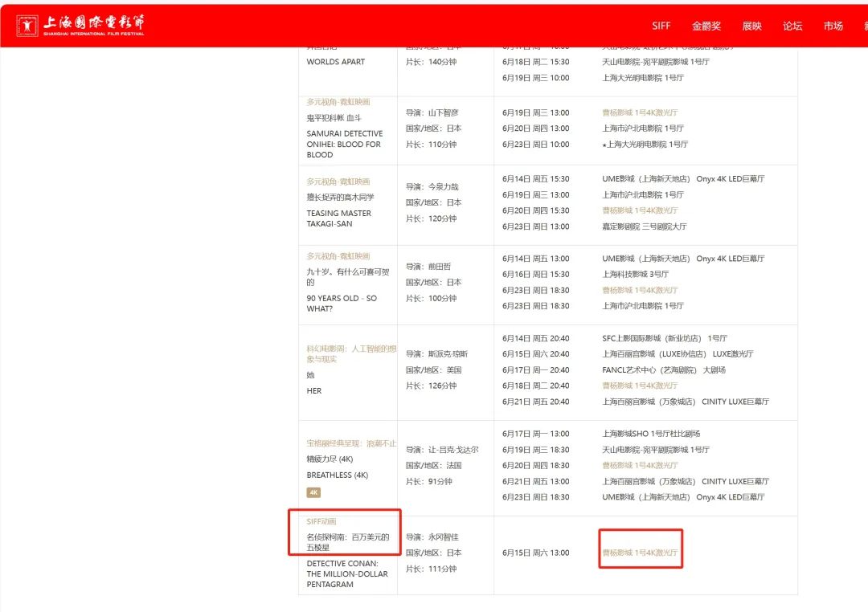This screenshot has width=868, height=612.
Task: Click 曹杨影城 venue for 90 Years Old screening
Action: [640, 290]
